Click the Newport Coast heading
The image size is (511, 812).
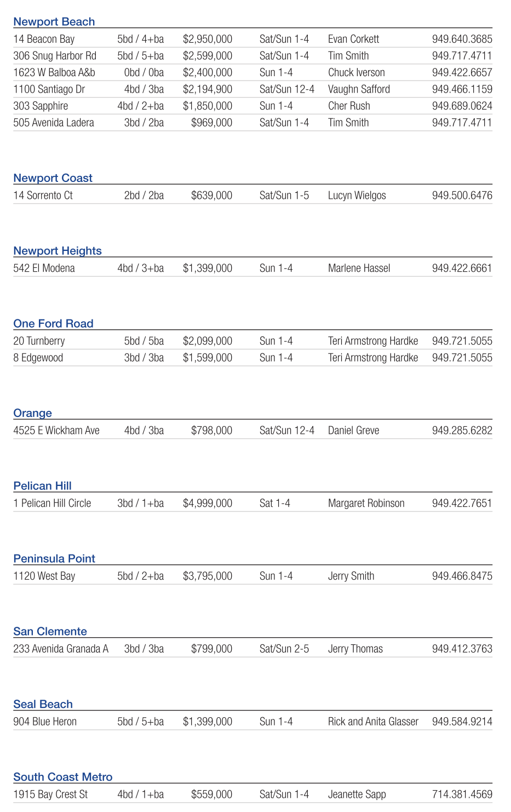click(x=53, y=178)
